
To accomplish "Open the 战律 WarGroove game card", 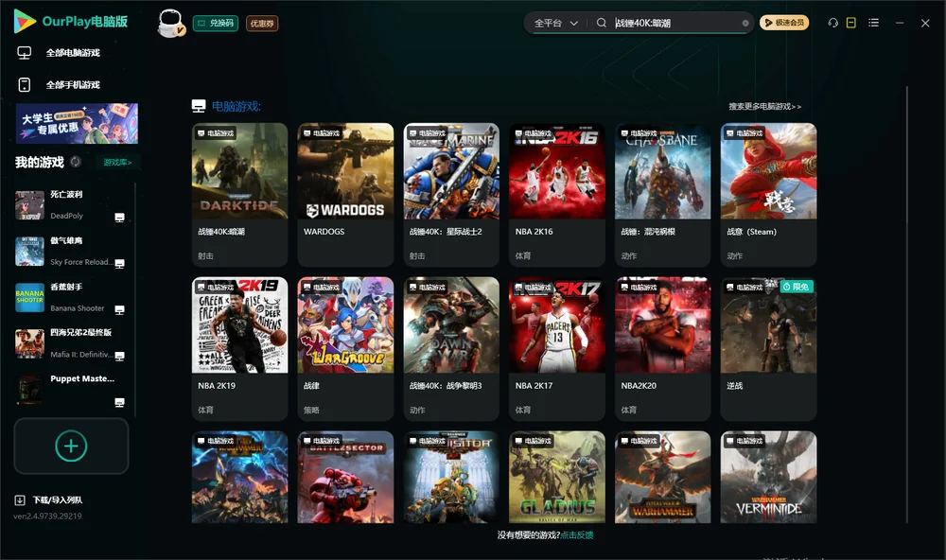I will pos(345,349).
